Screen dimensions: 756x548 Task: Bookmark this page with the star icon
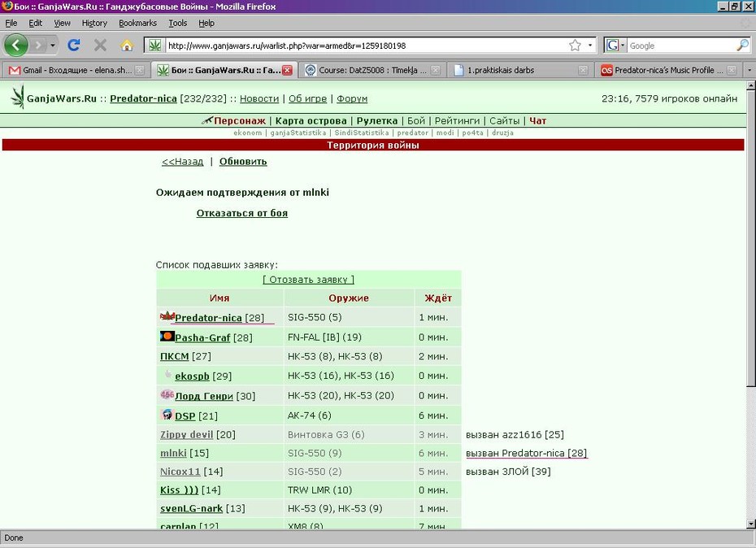pyautogui.click(x=575, y=46)
